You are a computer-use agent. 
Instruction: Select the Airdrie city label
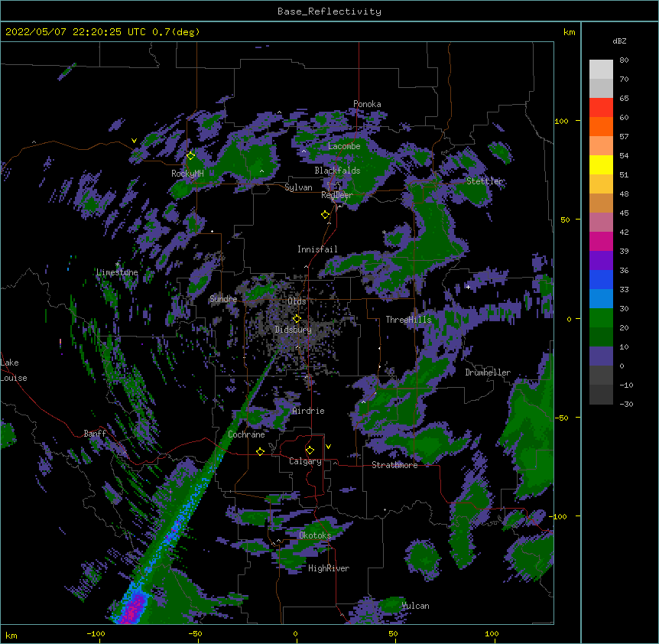coord(308,411)
